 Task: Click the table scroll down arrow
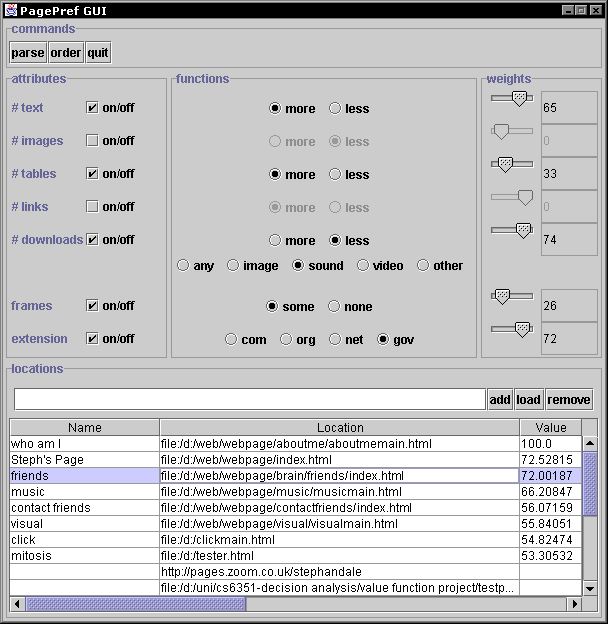coord(590,588)
